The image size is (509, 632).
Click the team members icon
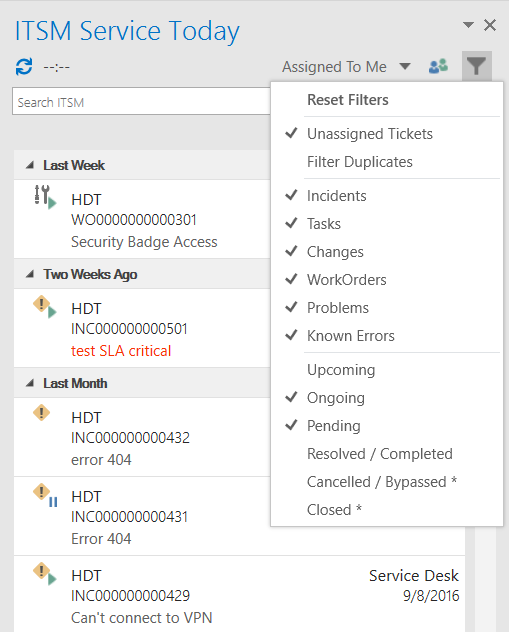438,66
